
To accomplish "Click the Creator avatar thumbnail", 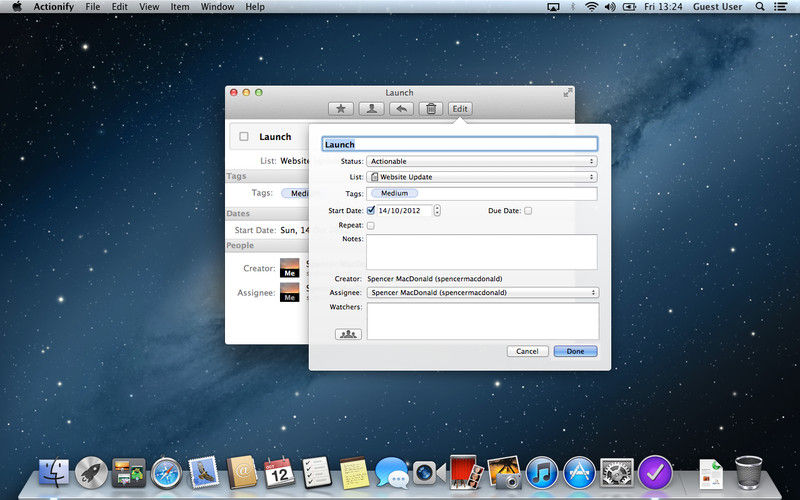I will (x=290, y=268).
